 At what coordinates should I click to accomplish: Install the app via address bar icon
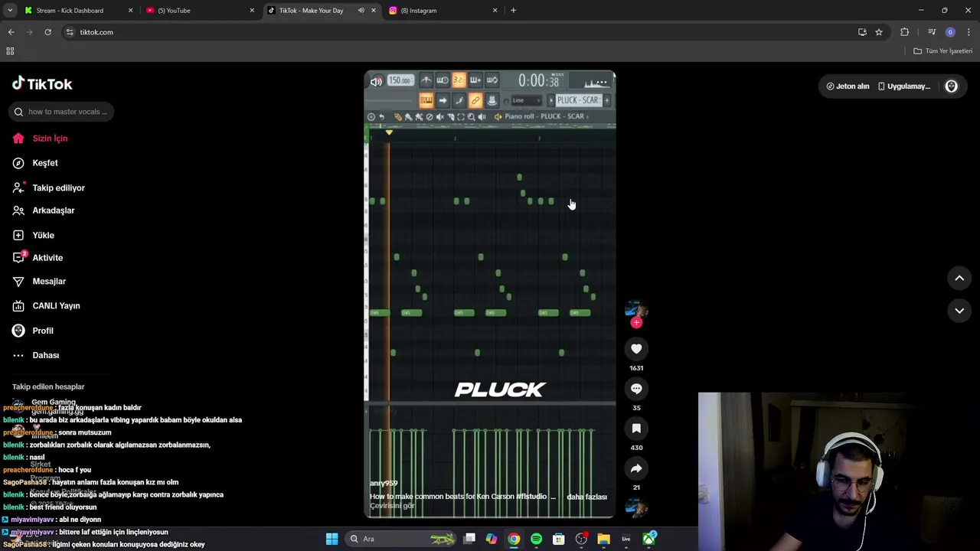click(x=862, y=32)
